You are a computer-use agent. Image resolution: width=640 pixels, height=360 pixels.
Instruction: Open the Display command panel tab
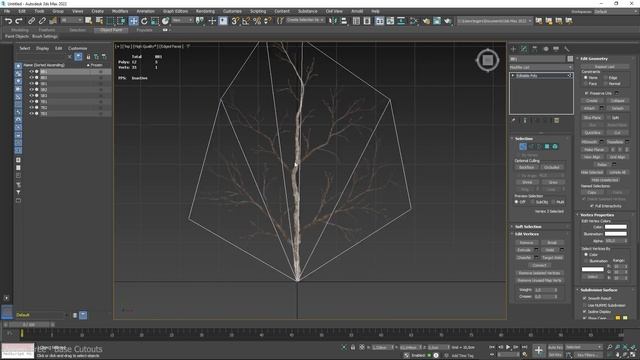point(556,49)
